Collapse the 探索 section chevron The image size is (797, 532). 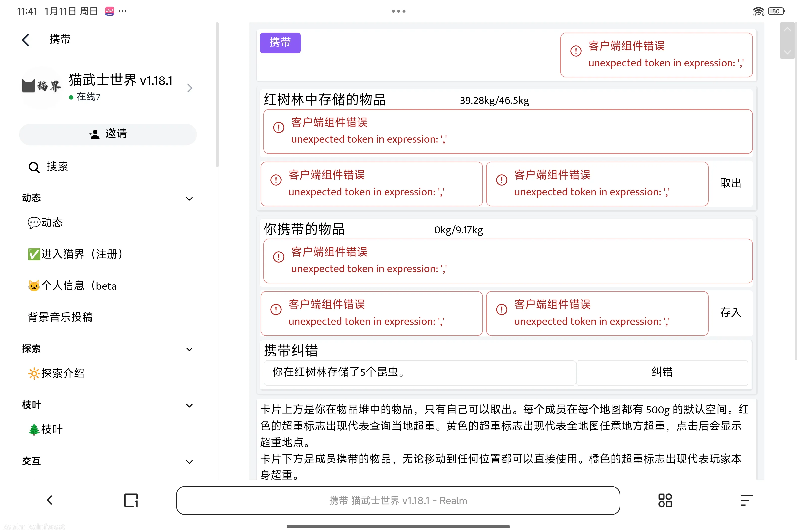[x=189, y=349]
